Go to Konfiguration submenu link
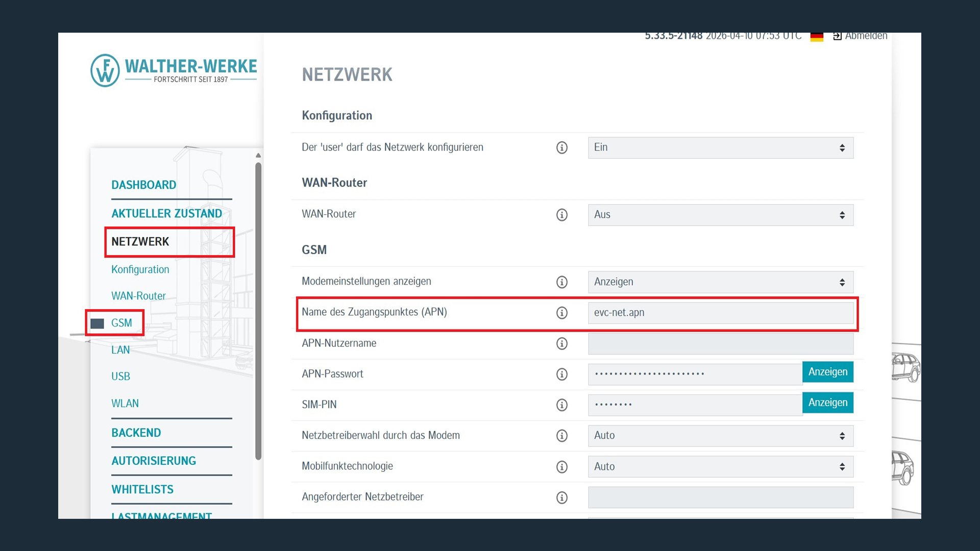This screenshot has width=980, height=551. pos(140,269)
